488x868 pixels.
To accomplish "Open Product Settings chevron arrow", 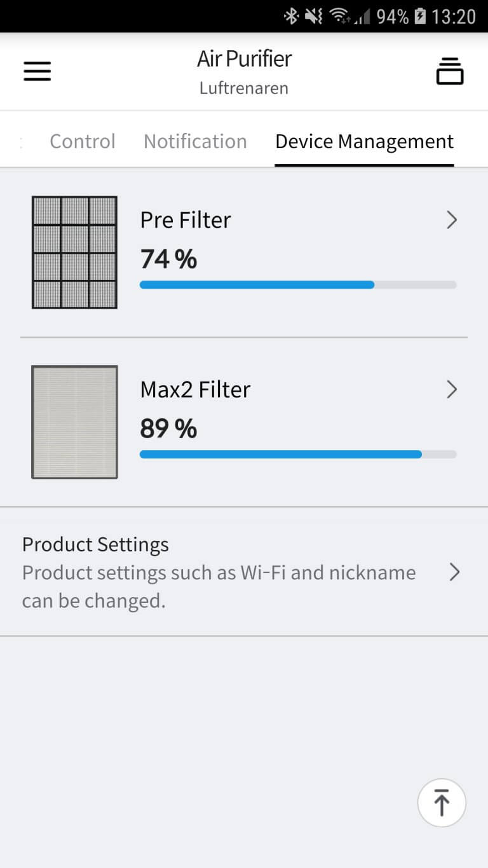I will click(454, 572).
